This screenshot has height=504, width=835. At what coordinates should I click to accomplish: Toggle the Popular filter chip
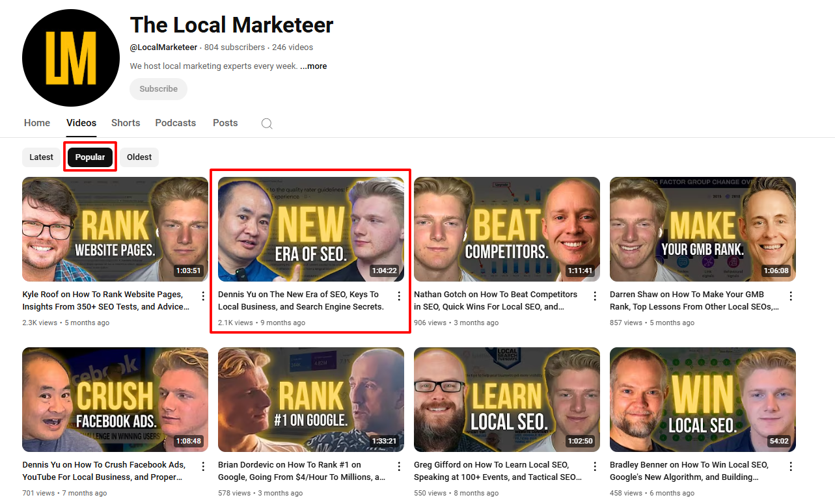tap(90, 157)
